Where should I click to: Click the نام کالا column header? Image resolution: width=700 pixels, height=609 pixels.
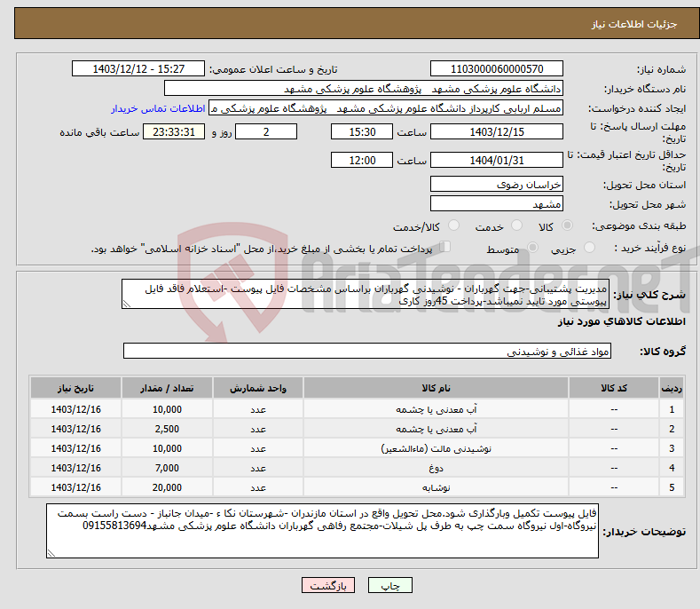point(436,388)
